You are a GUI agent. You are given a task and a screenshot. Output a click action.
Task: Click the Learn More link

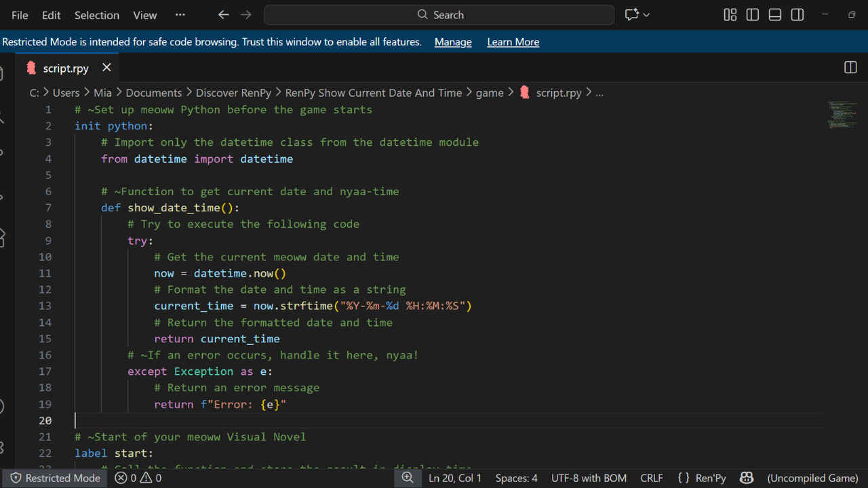click(513, 42)
